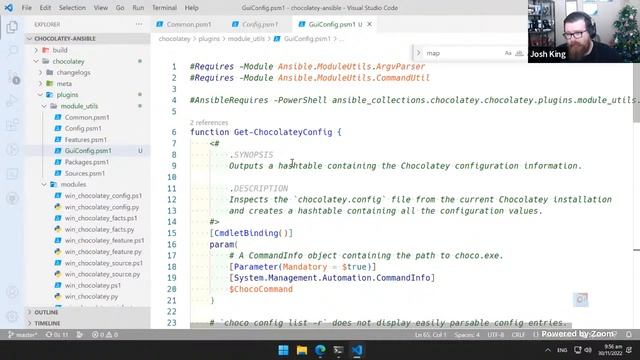Open the File menu

27,8
